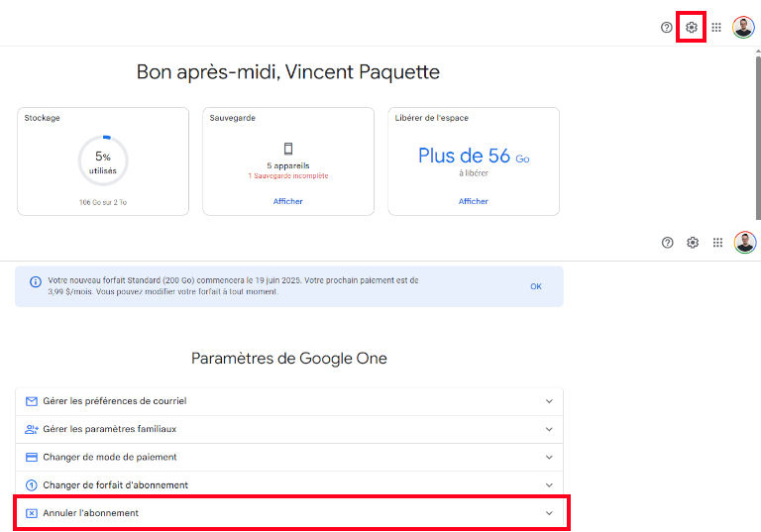The height and width of the screenshot is (532, 761).
Task: Click profile avatar in lower header
Action: click(745, 242)
